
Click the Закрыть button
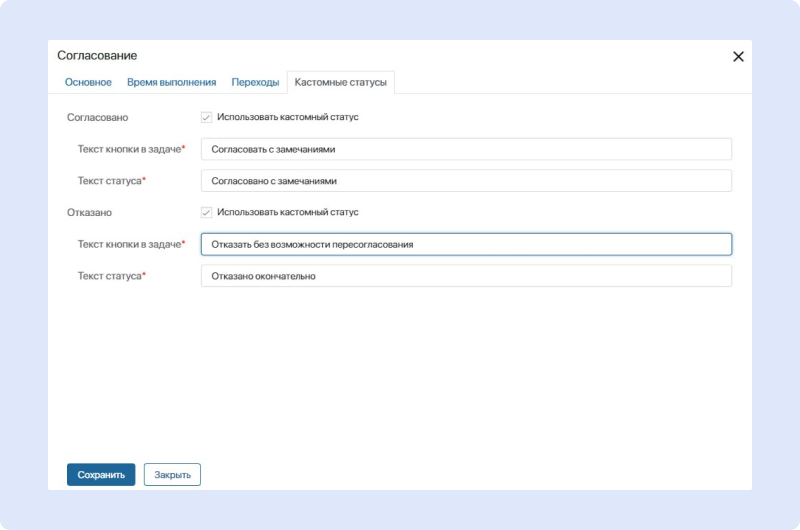[172, 475]
